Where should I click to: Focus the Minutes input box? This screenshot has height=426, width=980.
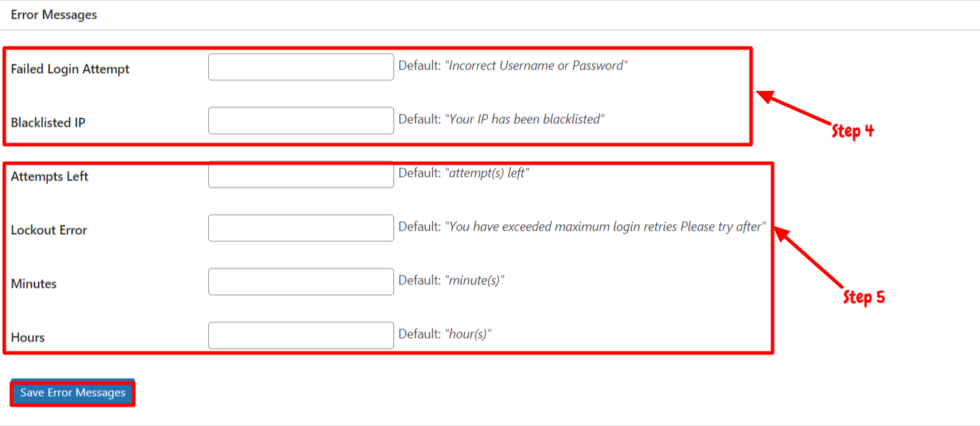click(300, 282)
